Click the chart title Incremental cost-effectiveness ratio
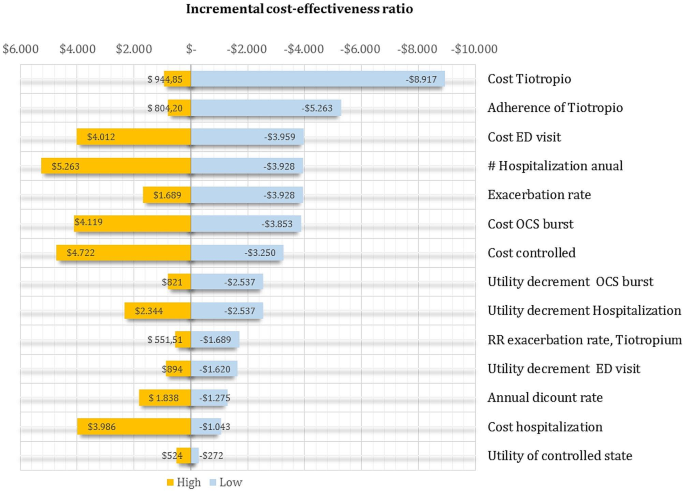Image resolution: width=685 pixels, height=492 pixels. coord(299,9)
